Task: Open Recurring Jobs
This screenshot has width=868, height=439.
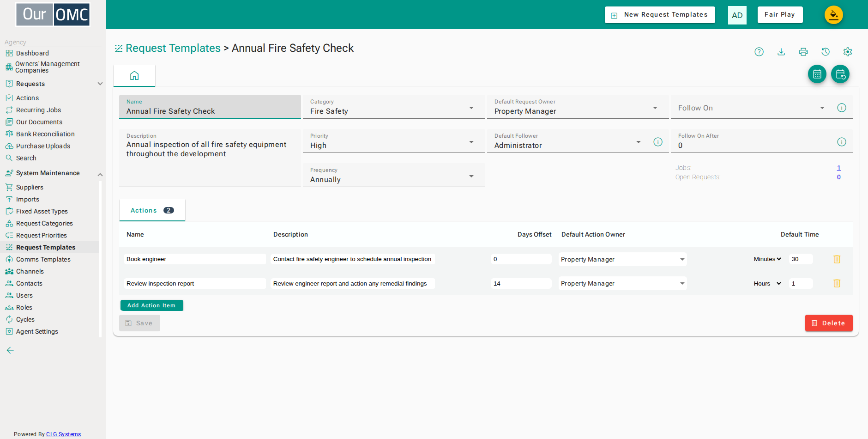Action: (x=38, y=110)
